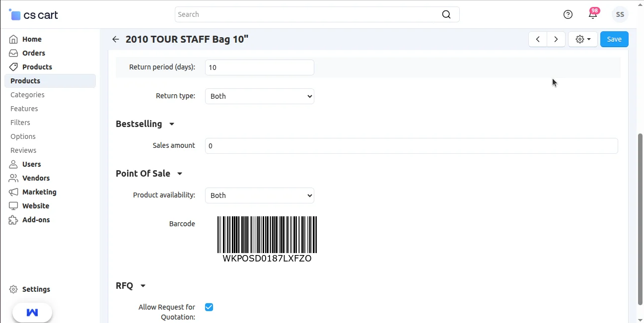
Task: Click the Sales amount input field
Action: coord(411,146)
